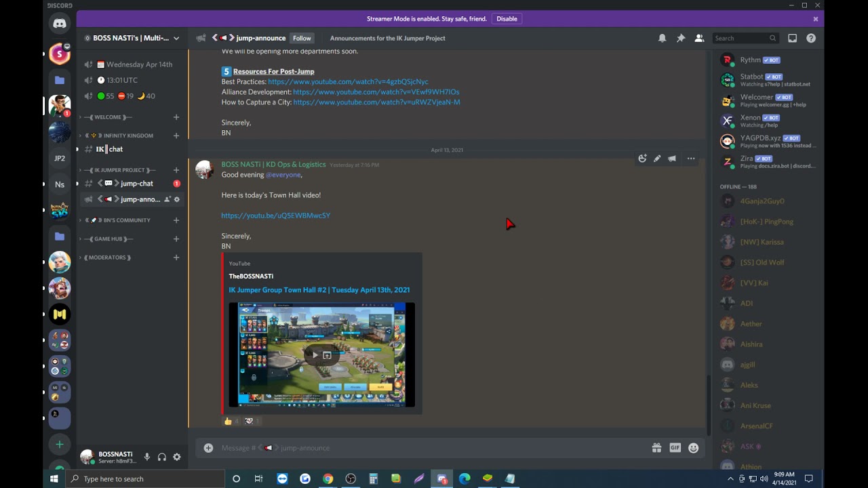Open Discord Home direct messages
Screen dimensions: 868x488
click(60, 24)
